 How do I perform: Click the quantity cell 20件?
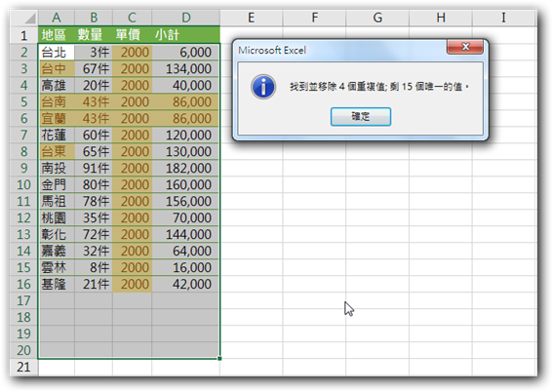(x=94, y=85)
